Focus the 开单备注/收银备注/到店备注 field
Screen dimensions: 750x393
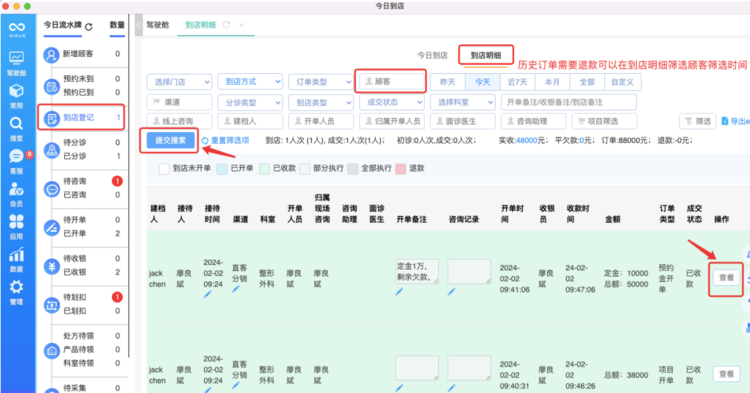569,102
